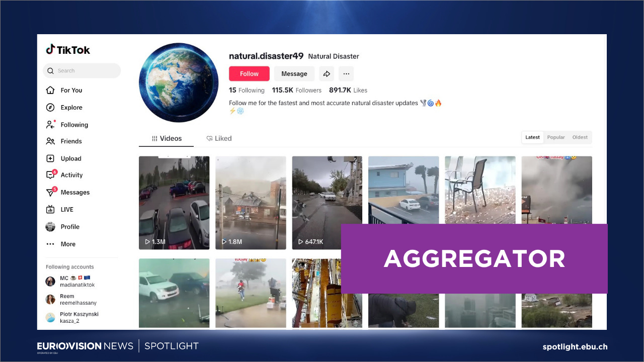Click the For You home icon
Image resolution: width=644 pixels, height=362 pixels.
click(50, 90)
